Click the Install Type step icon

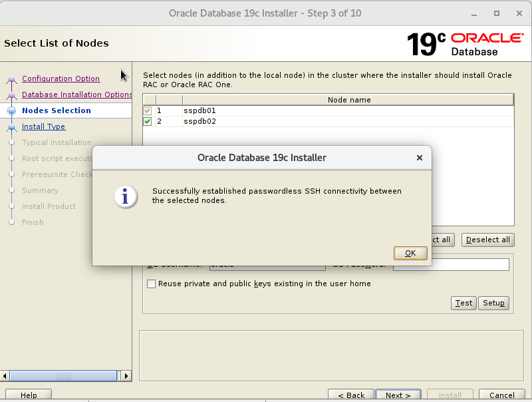pyautogui.click(x=12, y=126)
